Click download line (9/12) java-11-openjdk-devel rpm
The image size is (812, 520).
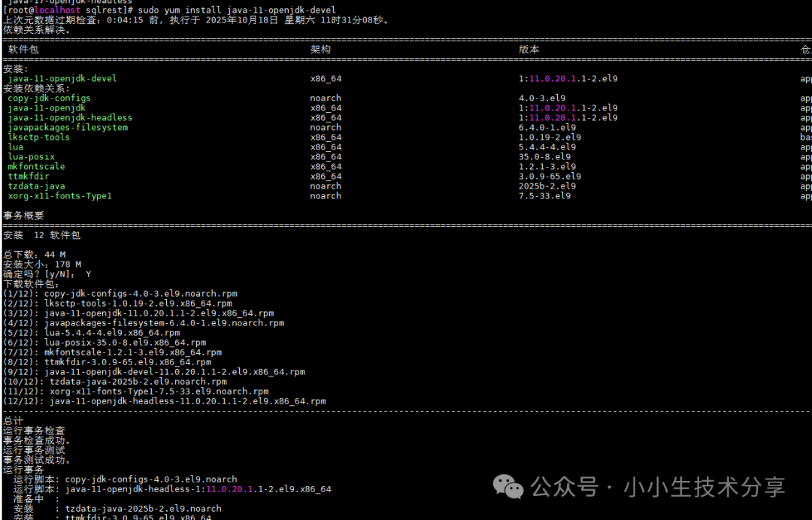point(154,372)
